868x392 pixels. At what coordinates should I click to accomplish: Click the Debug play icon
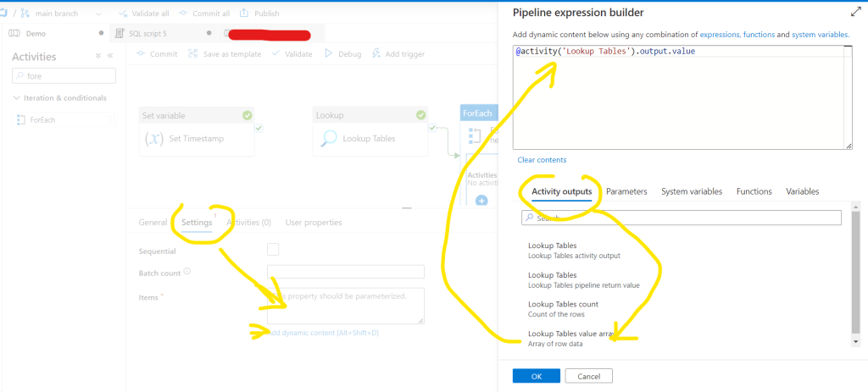tap(329, 53)
